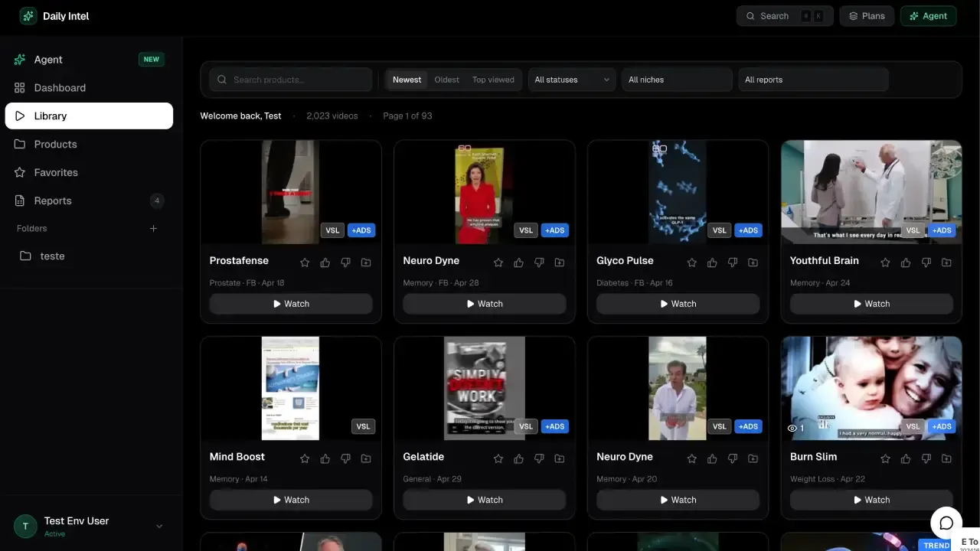Star the Glyco Pulse video
This screenshot has height=551, width=980.
pyautogui.click(x=692, y=262)
